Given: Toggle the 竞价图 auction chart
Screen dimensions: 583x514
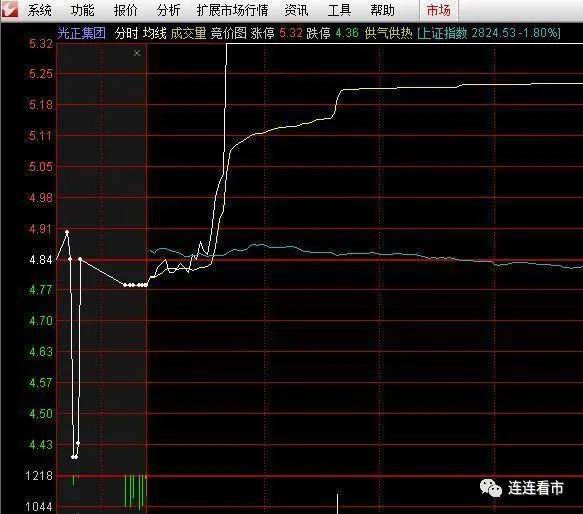Looking at the screenshot, I should 229,33.
